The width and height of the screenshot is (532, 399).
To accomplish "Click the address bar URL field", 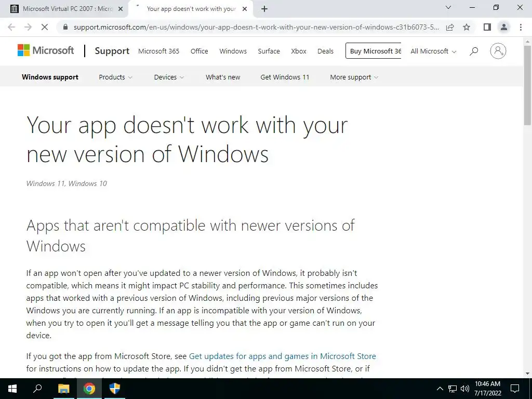I will pos(256,27).
